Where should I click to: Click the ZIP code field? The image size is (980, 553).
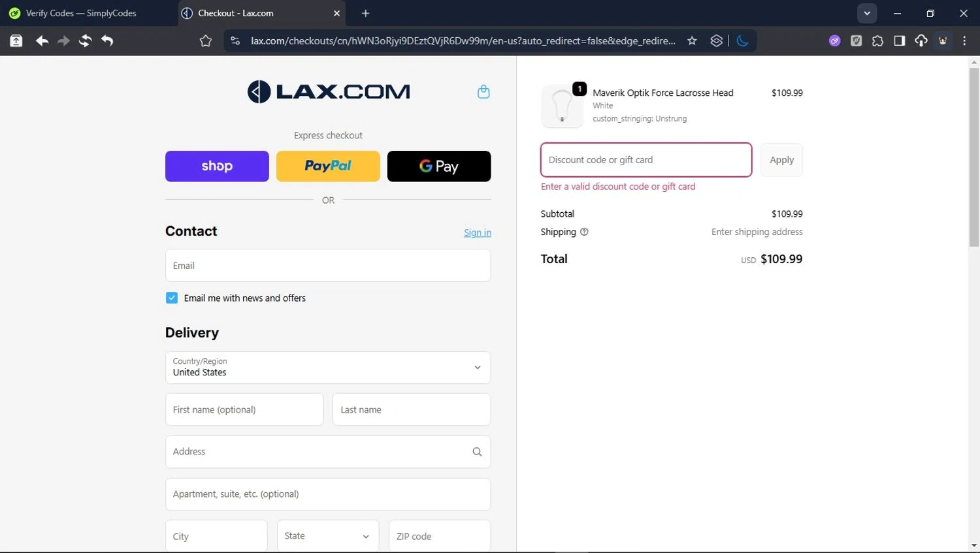pos(440,536)
